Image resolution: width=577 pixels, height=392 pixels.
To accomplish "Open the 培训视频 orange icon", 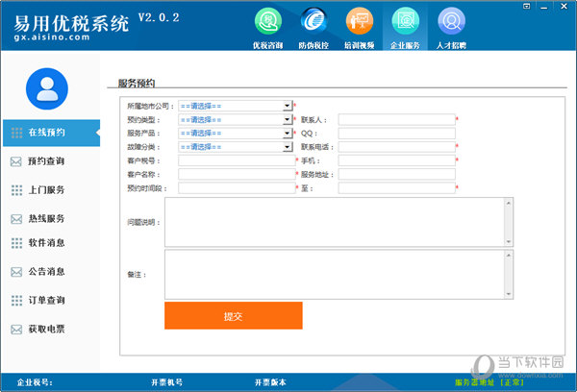I will (x=360, y=21).
